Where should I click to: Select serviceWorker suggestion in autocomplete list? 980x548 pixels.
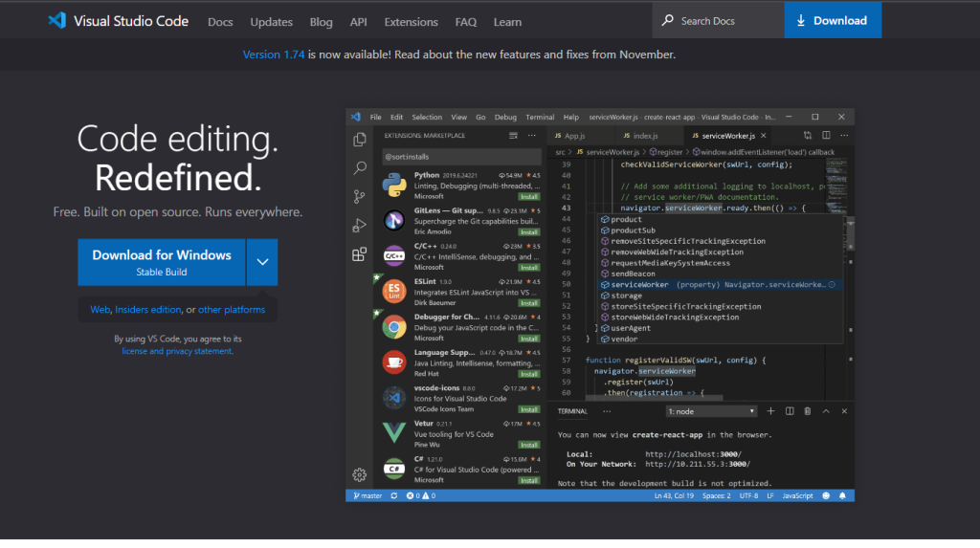click(x=719, y=285)
